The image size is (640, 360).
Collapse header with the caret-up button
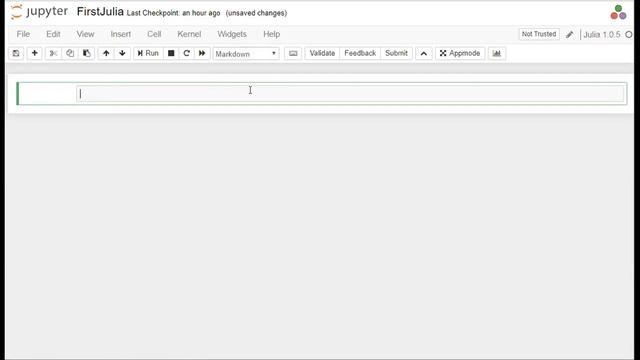(424, 53)
